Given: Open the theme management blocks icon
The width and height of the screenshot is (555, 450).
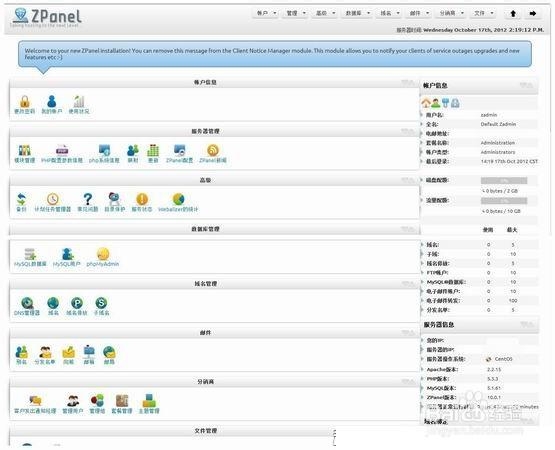Looking at the screenshot, I should click(x=149, y=401).
